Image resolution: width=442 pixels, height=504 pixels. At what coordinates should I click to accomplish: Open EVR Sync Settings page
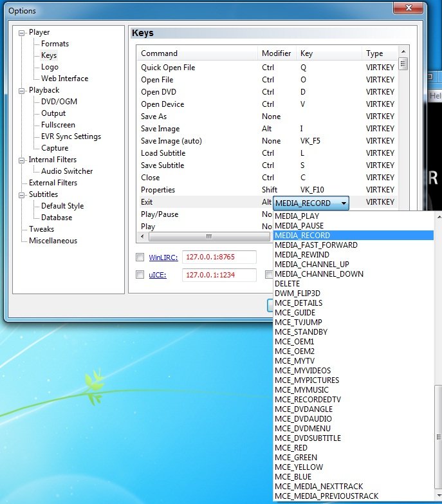tap(71, 136)
